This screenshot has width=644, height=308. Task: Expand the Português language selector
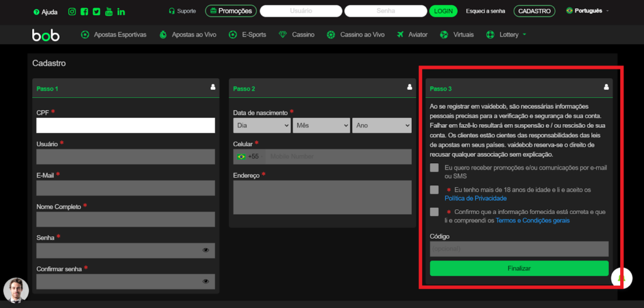[588, 11]
